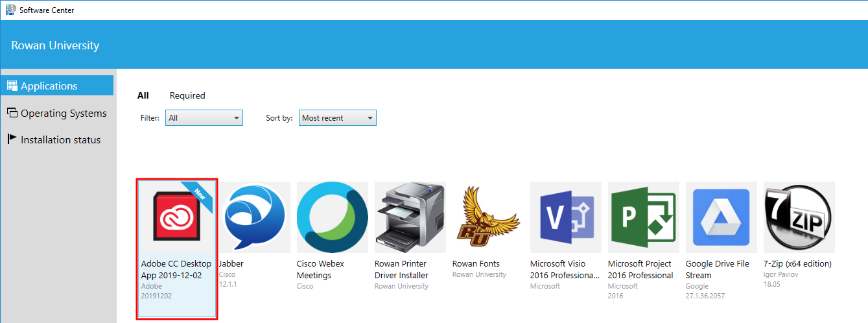868x323 pixels.
Task: Open the Microsoft Project 2016 icon
Action: (643, 217)
